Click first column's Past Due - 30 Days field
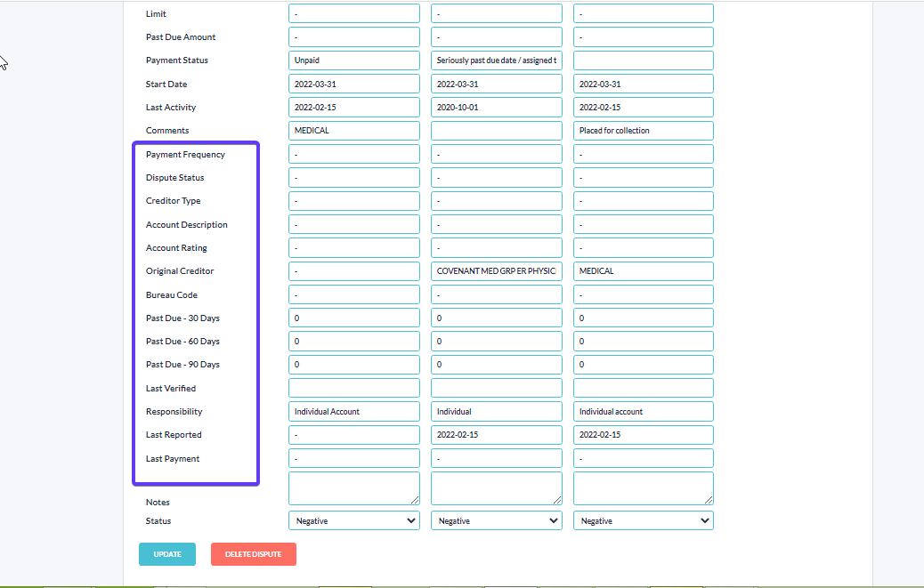The image size is (924, 588). point(353,318)
